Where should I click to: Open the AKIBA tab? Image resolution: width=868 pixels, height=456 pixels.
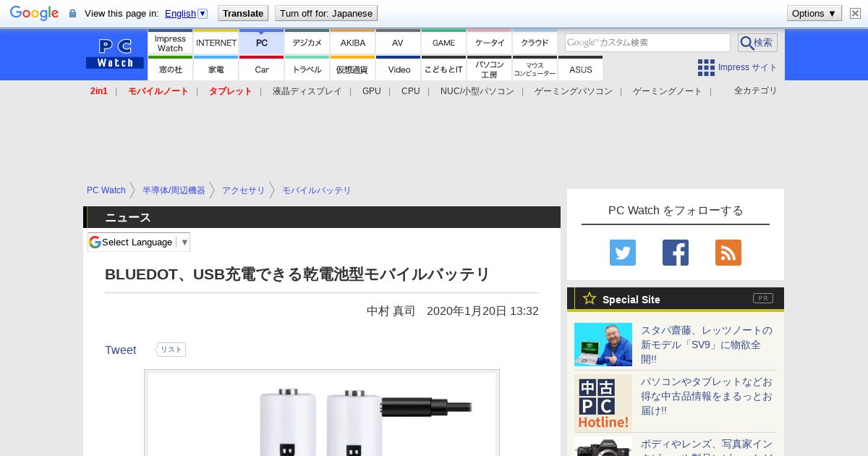point(353,43)
